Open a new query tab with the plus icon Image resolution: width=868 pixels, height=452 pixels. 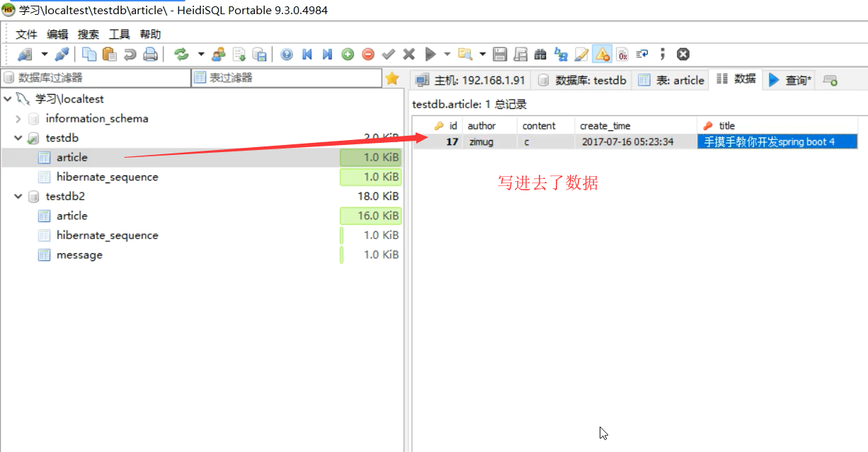[x=830, y=81]
